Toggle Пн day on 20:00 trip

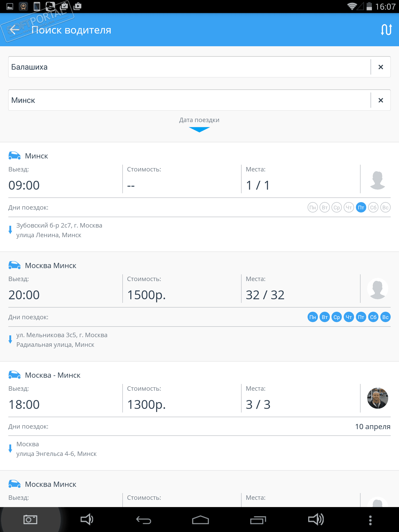point(313,317)
